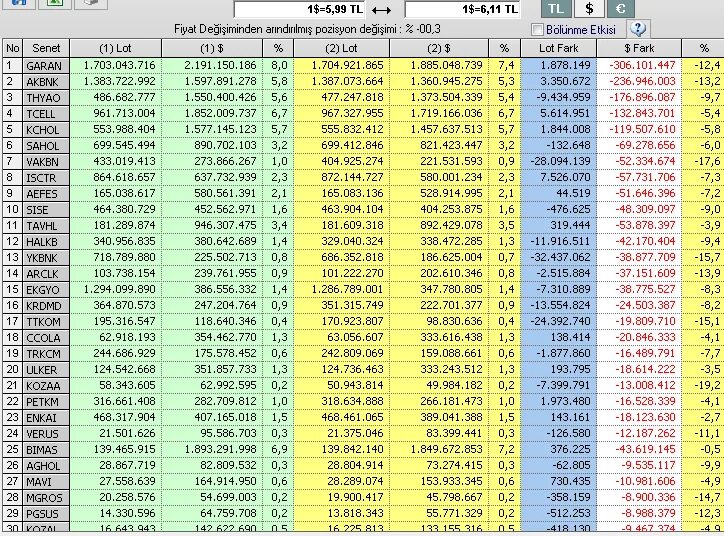Image resolution: width=724 pixels, height=536 pixels.
Task: Select the ULKER row label
Action: [x=46, y=370]
